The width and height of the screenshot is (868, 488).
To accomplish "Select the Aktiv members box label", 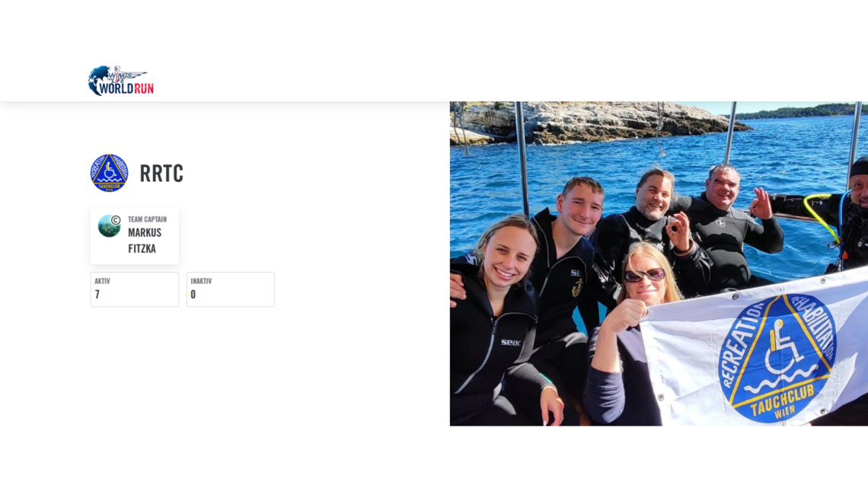I will click(103, 281).
